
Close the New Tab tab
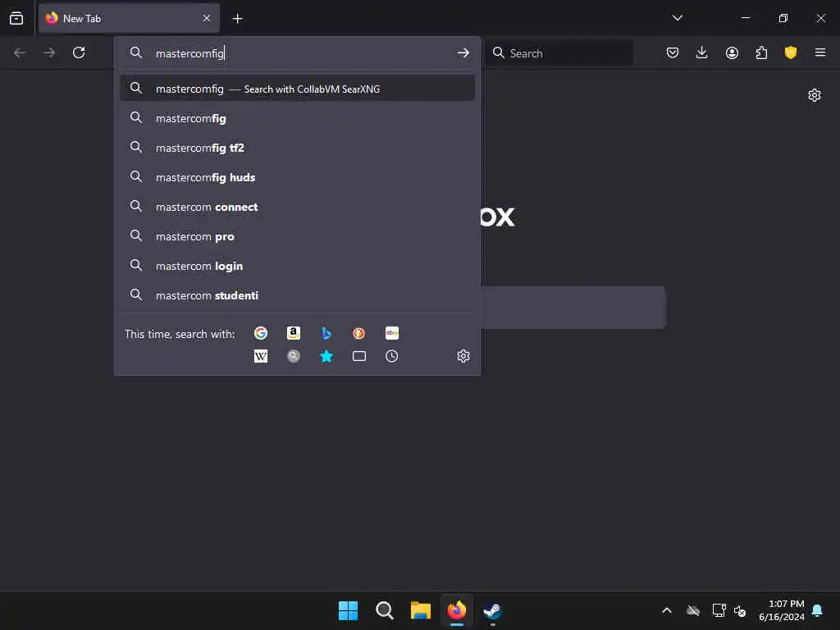pos(207,18)
